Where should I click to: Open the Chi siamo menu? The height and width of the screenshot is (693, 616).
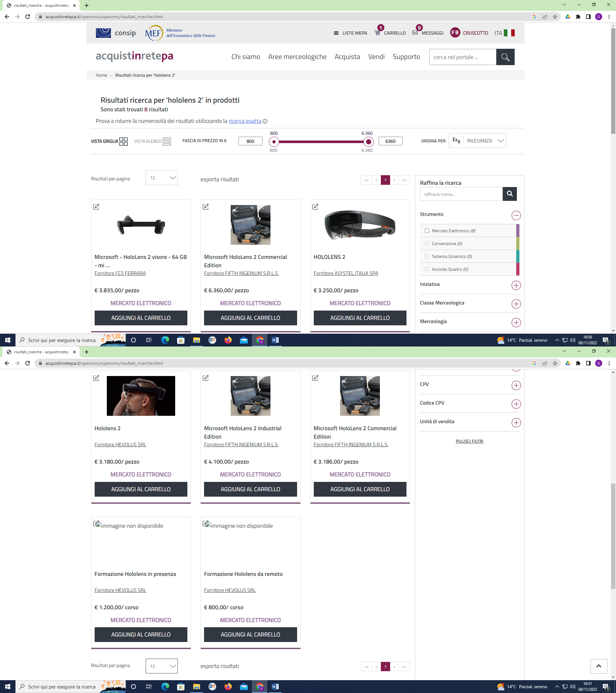(246, 56)
